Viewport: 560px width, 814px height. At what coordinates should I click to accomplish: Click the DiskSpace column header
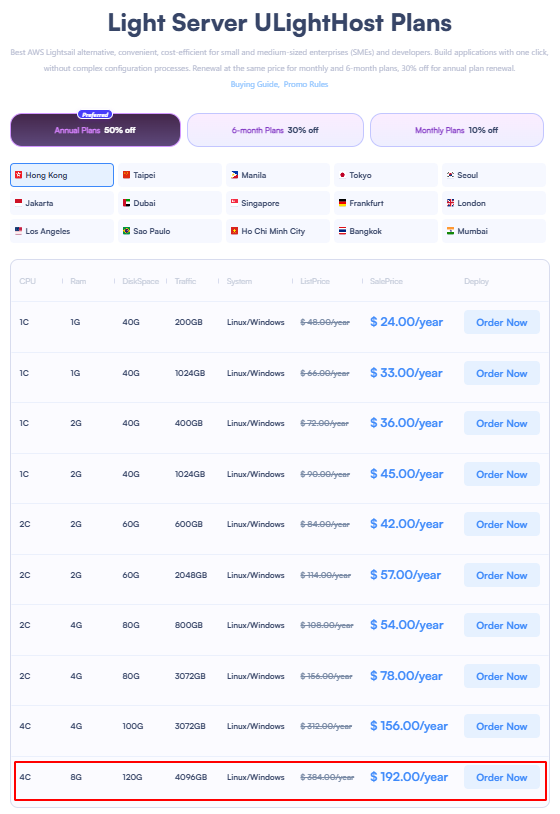(x=141, y=281)
